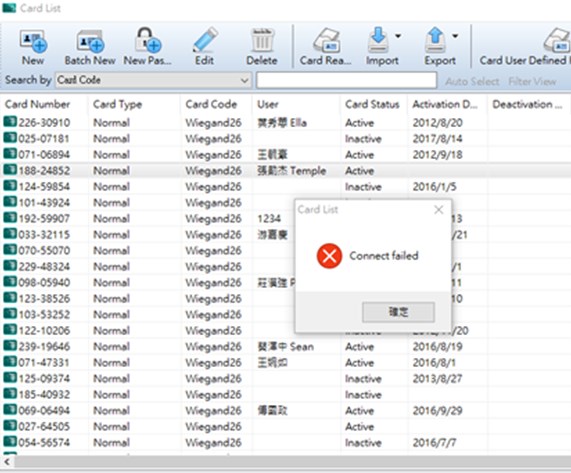Click card icon of row 124-59854

tap(10, 185)
